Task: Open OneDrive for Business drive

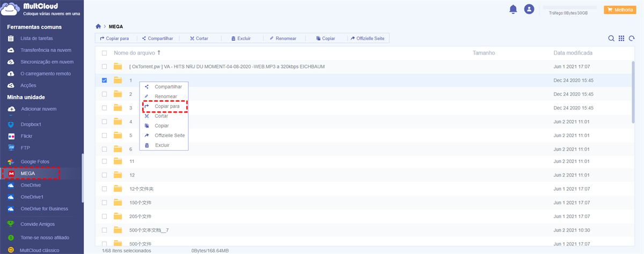Action: 44,208
